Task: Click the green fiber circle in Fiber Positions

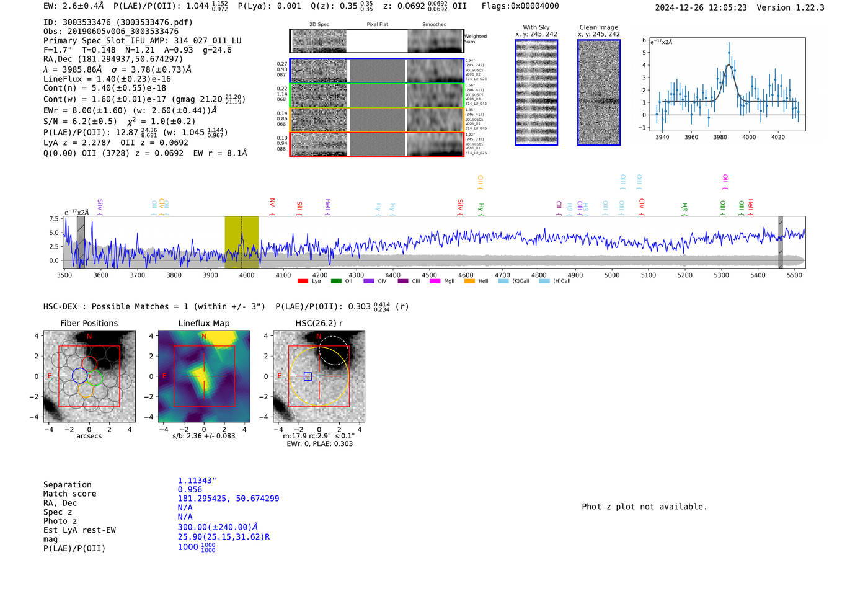Action: [94, 378]
